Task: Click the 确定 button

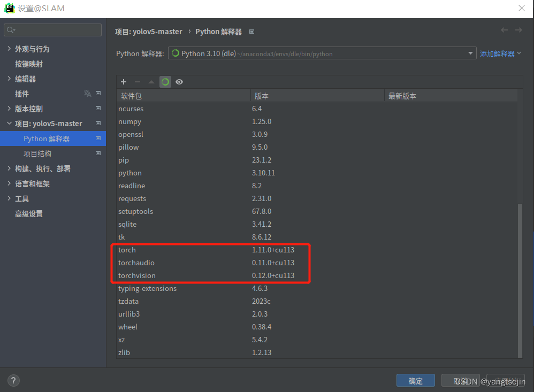Action: [x=416, y=380]
